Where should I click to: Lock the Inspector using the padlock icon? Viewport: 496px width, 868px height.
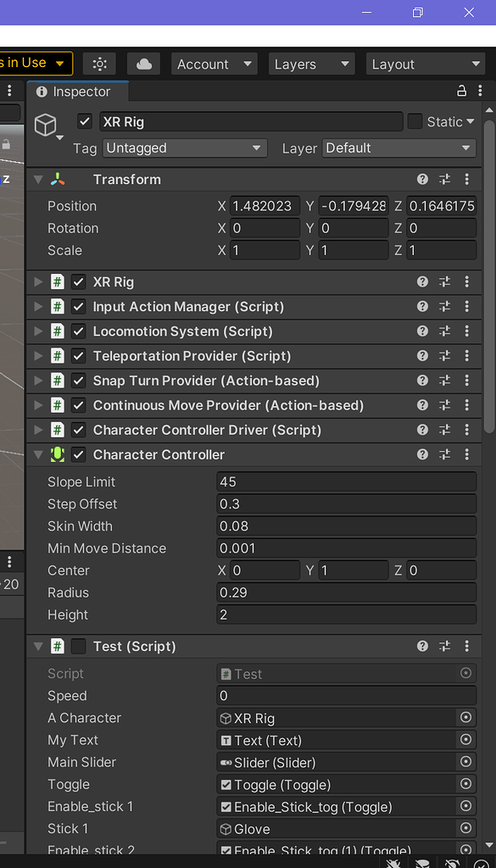[x=461, y=90]
